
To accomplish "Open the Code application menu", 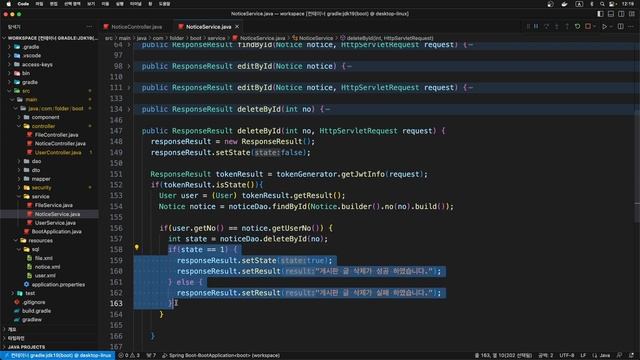I will tap(23, 4).
